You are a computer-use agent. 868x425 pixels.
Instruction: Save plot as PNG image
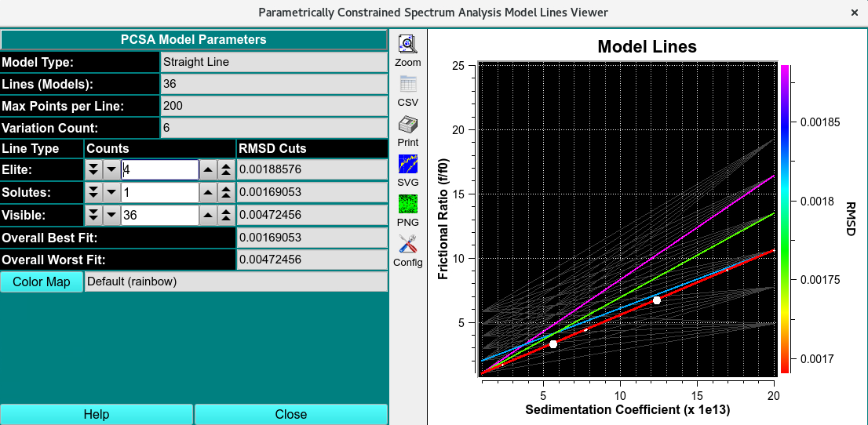pyautogui.click(x=407, y=205)
